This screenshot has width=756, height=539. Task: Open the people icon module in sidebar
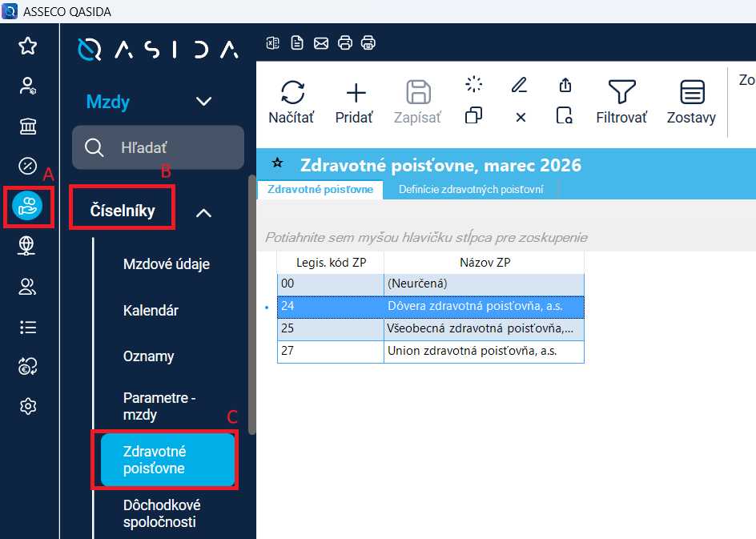coord(27,287)
